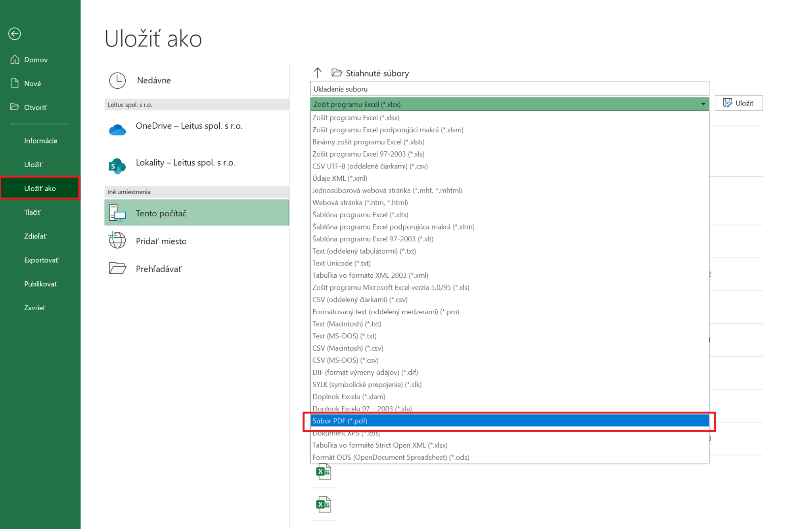
Task: Click the Nedávne clock icon
Action: 117,80
